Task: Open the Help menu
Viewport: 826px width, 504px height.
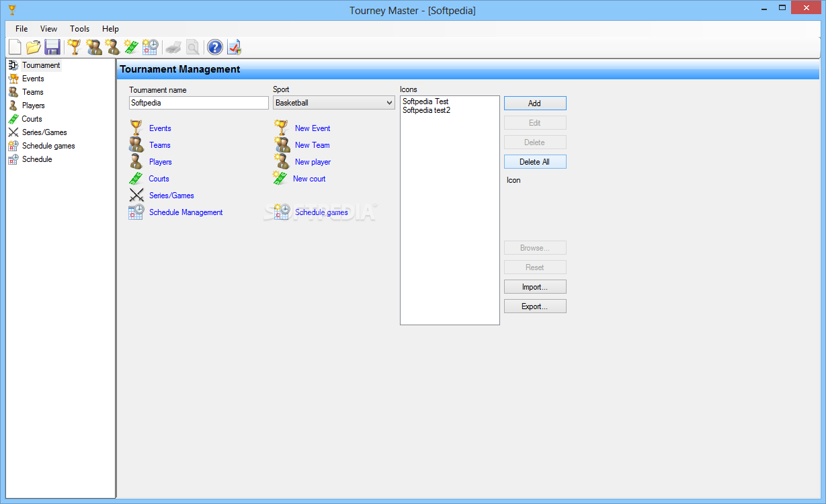Action: point(110,29)
